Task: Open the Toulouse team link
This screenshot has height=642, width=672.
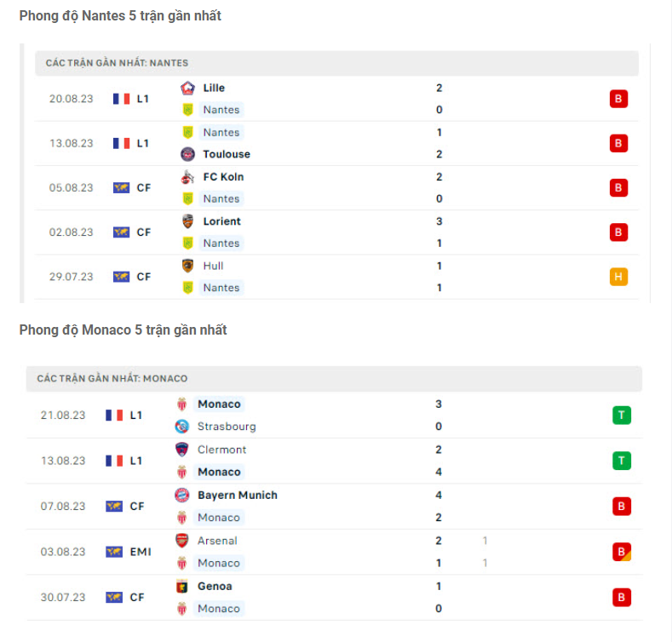Action: point(227,154)
